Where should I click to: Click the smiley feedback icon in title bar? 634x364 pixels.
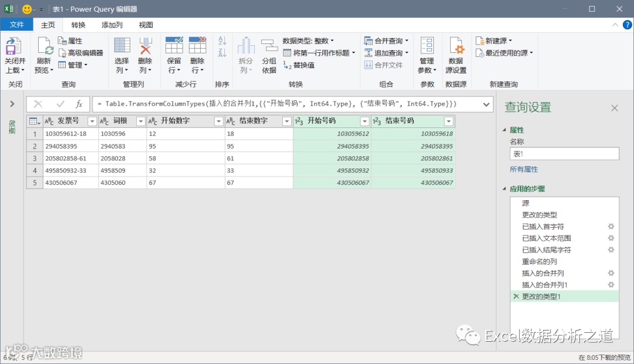pyautogui.click(x=27, y=9)
